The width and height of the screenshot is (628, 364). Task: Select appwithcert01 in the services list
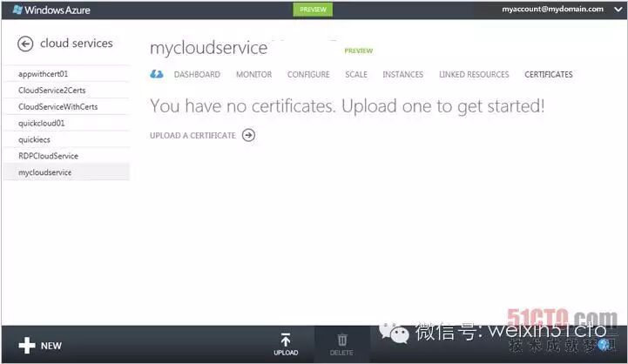click(x=67, y=74)
